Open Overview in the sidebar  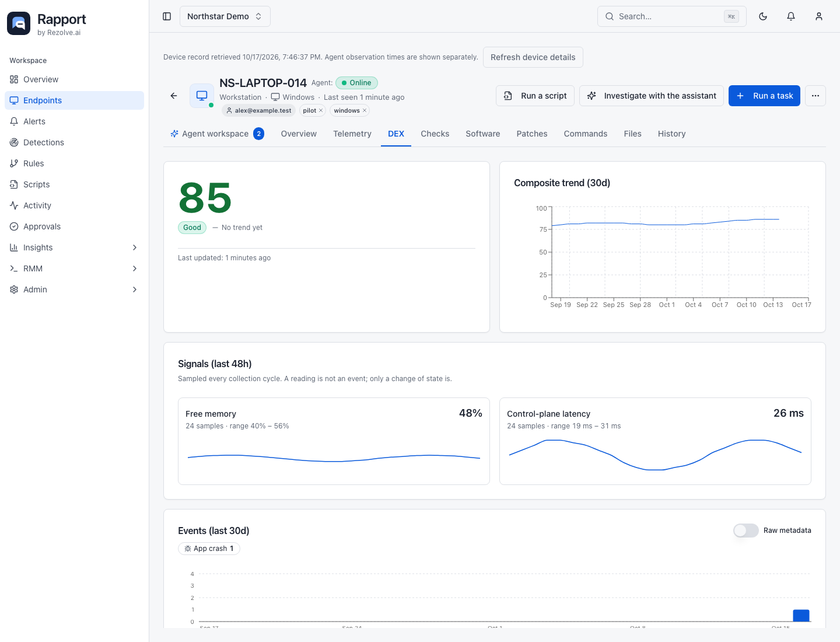(x=74, y=79)
